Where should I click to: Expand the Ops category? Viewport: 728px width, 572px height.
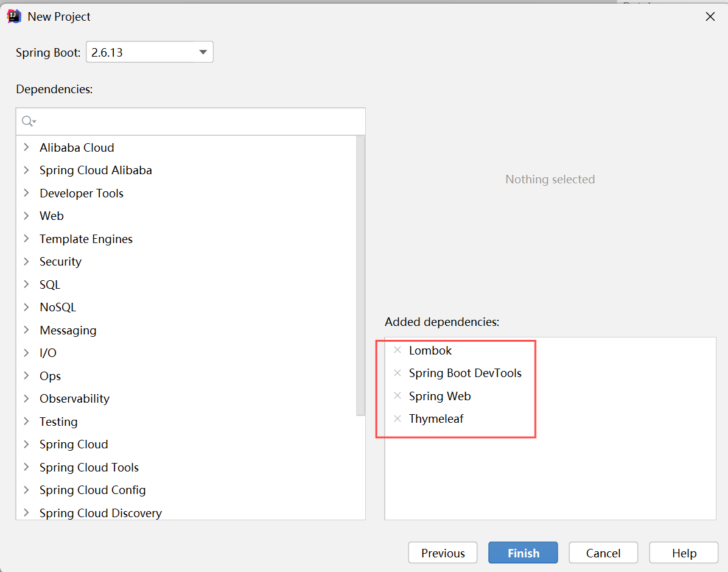point(26,375)
